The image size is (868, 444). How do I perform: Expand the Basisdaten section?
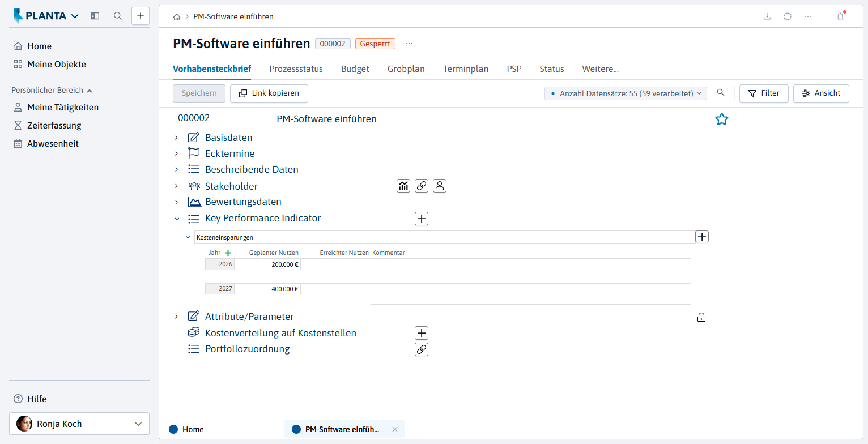click(177, 138)
